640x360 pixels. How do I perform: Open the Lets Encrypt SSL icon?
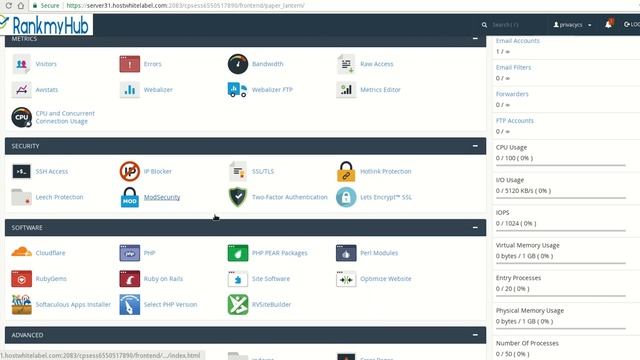(x=346, y=197)
